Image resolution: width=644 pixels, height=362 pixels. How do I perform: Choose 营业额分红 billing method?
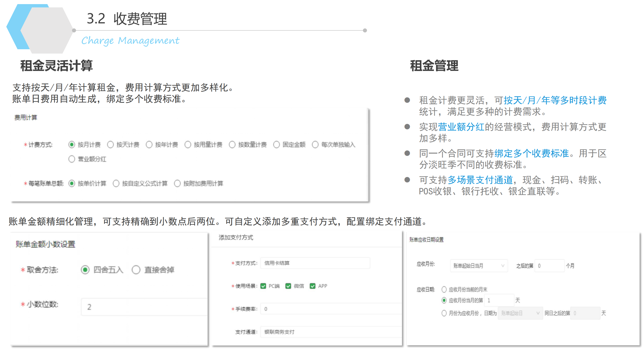(72, 159)
